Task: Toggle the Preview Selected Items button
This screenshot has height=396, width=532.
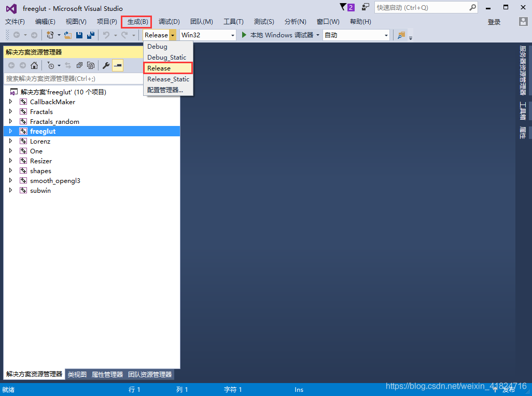Action: [x=118, y=65]
